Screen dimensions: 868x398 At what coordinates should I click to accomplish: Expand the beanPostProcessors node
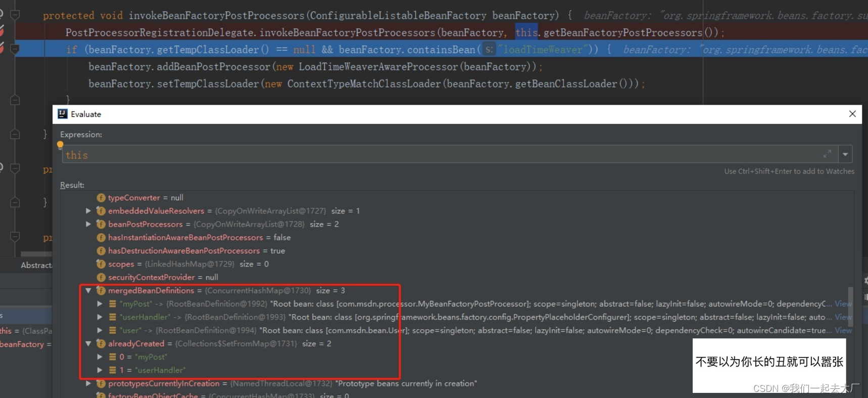pos(88,224)
